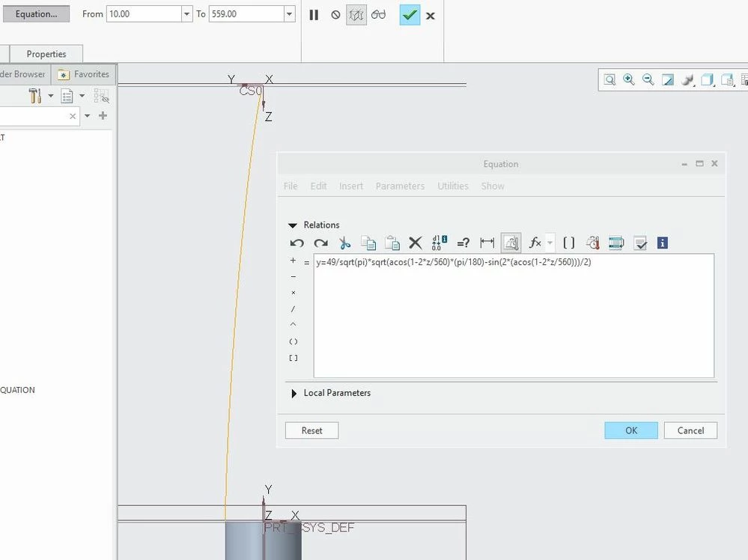The height and width of the screenshot is (560, 748).
Task: Click the sort relations icon
Action: tap(616, 243)
